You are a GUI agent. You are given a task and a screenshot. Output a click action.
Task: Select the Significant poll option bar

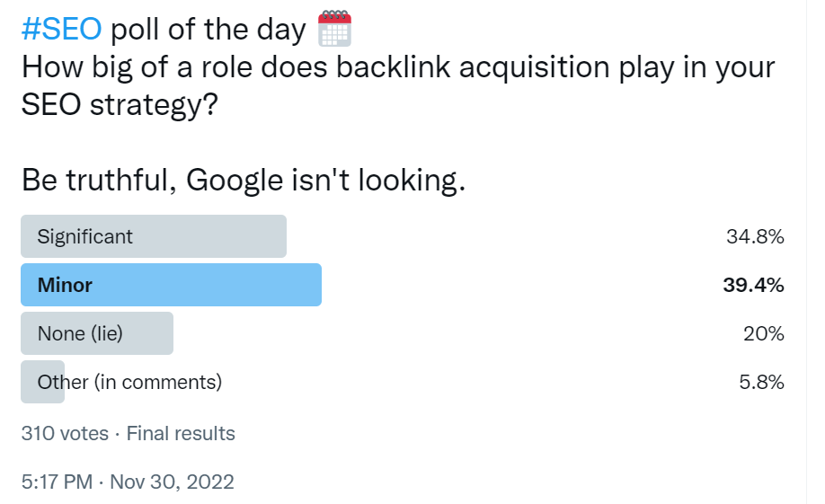(154, 236)
